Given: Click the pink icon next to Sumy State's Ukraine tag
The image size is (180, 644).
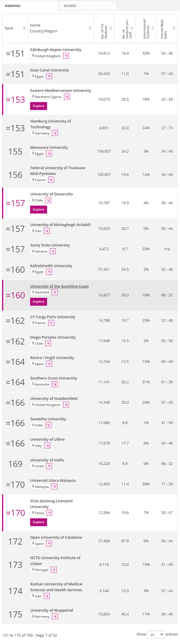Looking at the screenshot, I should pyautogui.click(x=53, y=251).
